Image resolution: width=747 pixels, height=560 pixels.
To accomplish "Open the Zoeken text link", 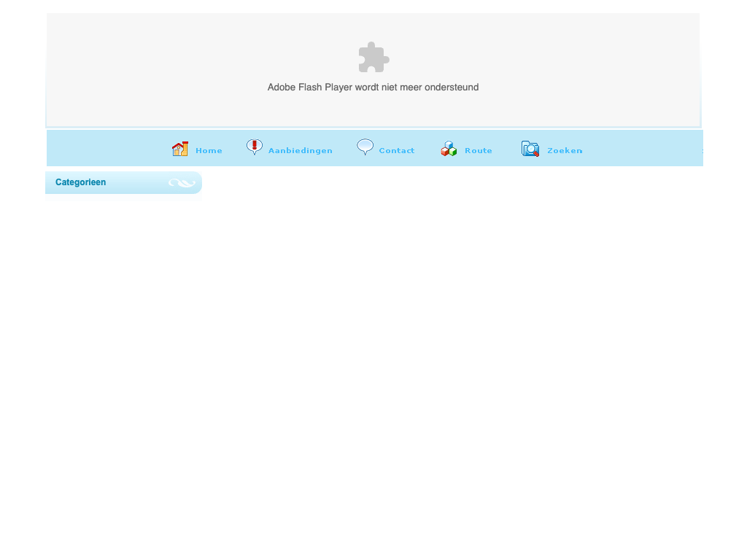I will (565, 151).
